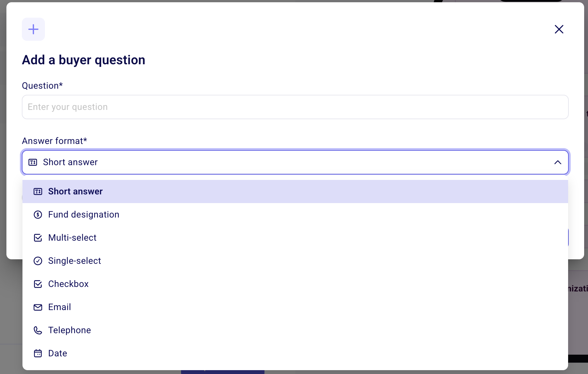
Task: Click the Question text input field
Action: [295, 107]
